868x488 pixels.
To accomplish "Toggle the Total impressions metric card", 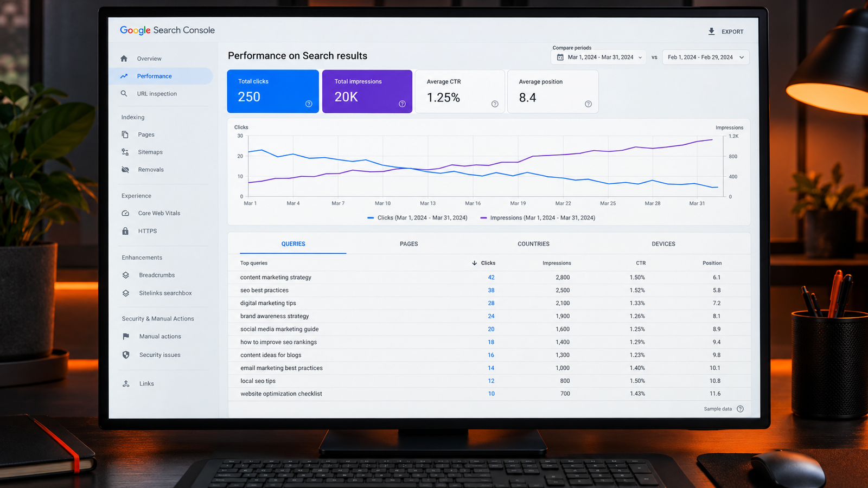I will (x=367, y=91).
